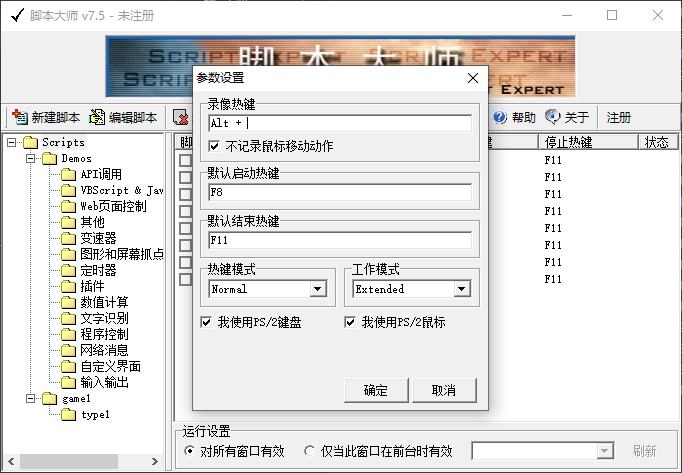Click the 录像热键 input field
682x473 pixels.
tap(340, 123)
